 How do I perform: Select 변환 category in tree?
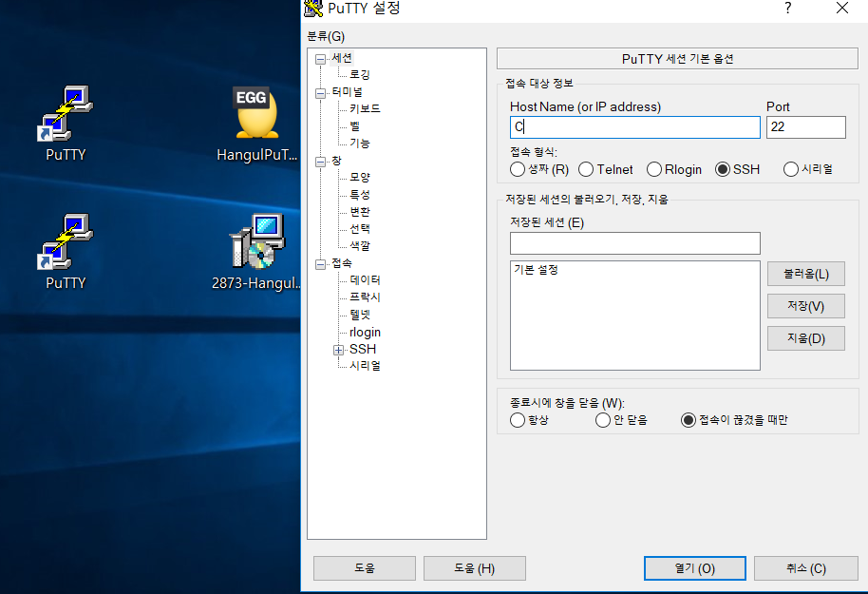(359, 212)
